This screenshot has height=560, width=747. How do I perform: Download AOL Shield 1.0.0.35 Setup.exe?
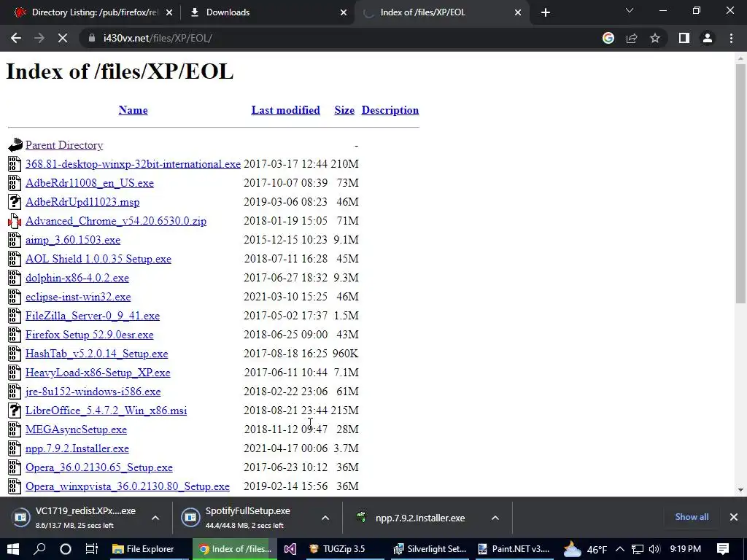[98, 259]
